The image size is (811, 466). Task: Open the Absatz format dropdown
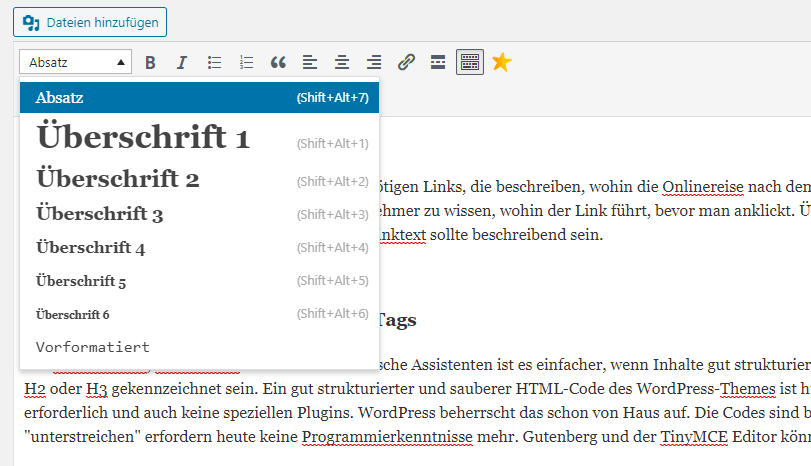coord(76,62)
